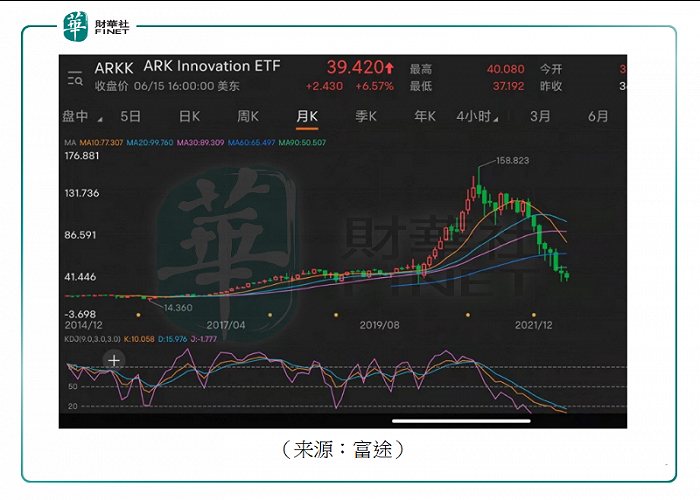Viewport: 700px width, 500px height.
Task: Click the 158.823 peak price label
Action: tap(512, 161)
